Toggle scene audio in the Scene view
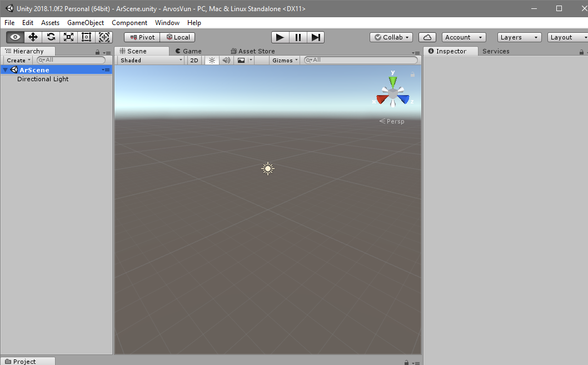This screenshot has height=365, width=588. click(x=226, y=60)
